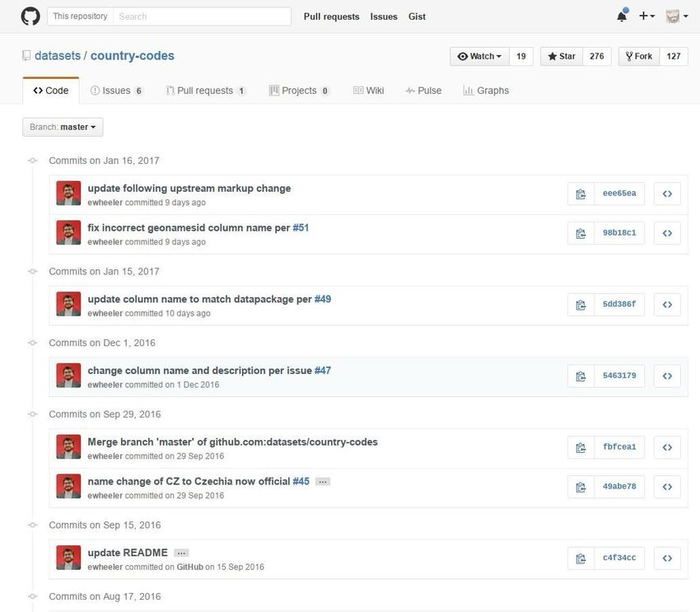
Task: Copy the full SHA for 49abe78
Action: [x=581, y=487]
